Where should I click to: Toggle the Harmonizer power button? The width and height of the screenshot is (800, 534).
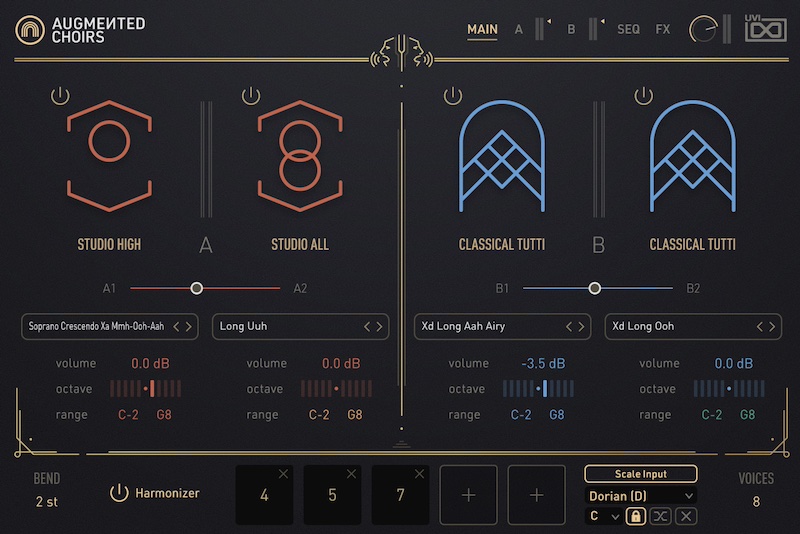tap(119, 493)
